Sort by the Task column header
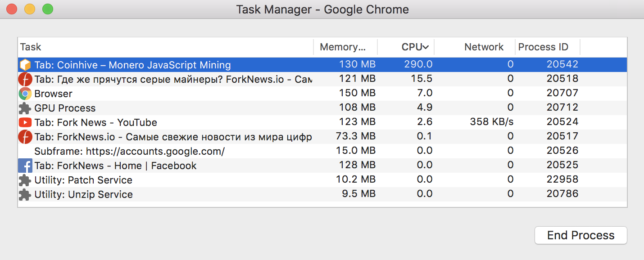Screen dimensions: 644x260 [x=31, y=47]
